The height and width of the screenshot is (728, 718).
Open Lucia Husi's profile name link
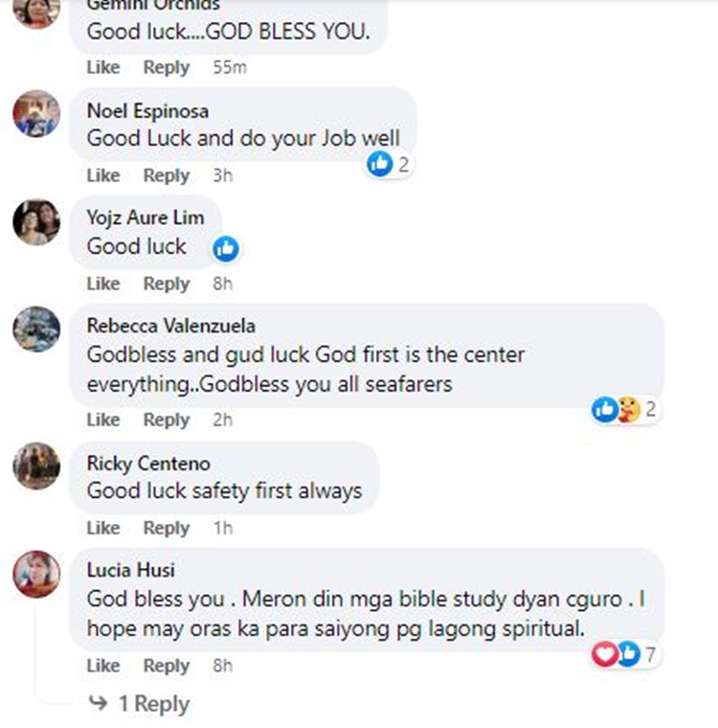(x=131, y=571)
